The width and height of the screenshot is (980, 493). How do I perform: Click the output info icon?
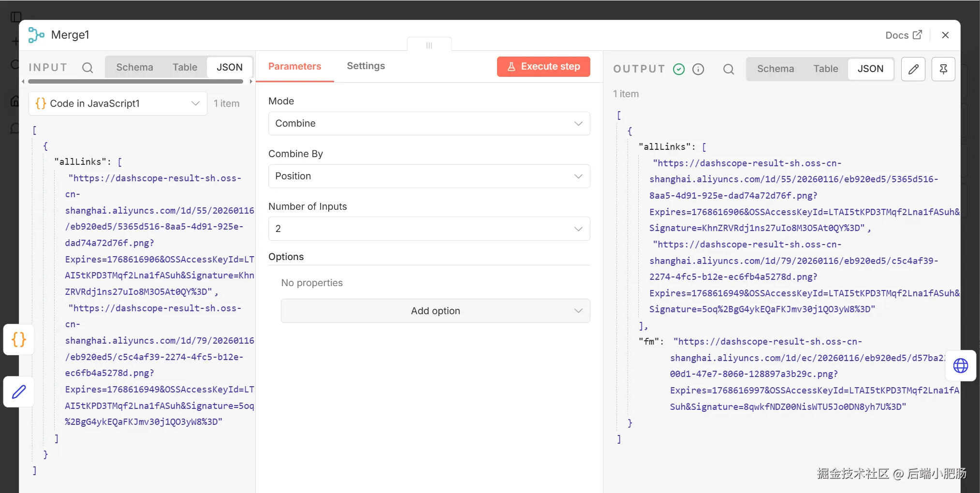click(x=698, y=69)
